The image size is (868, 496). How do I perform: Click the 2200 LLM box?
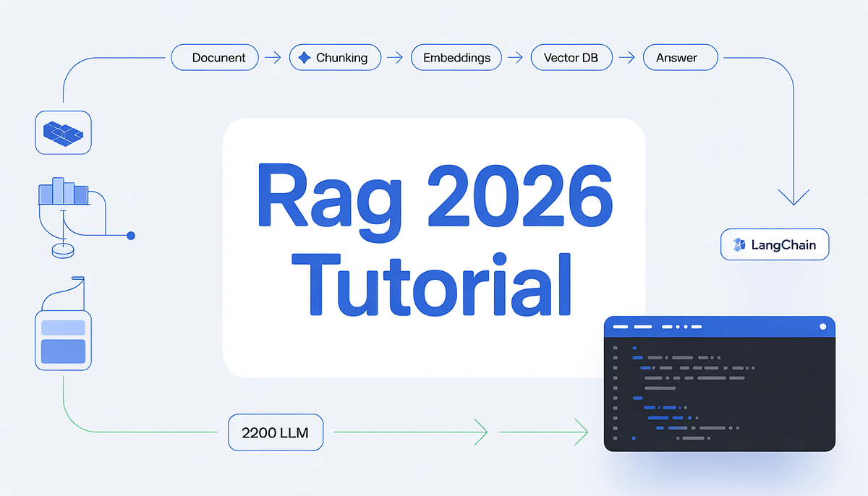point(276,433)
